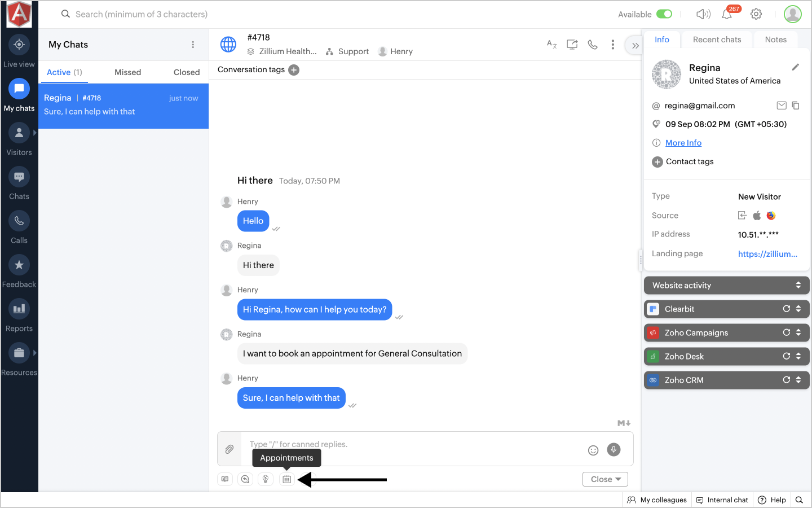The width and height of the screenshot is (812, 508).
Task: Toggle Markdown formatting in composer
Action: click(624, 423)
